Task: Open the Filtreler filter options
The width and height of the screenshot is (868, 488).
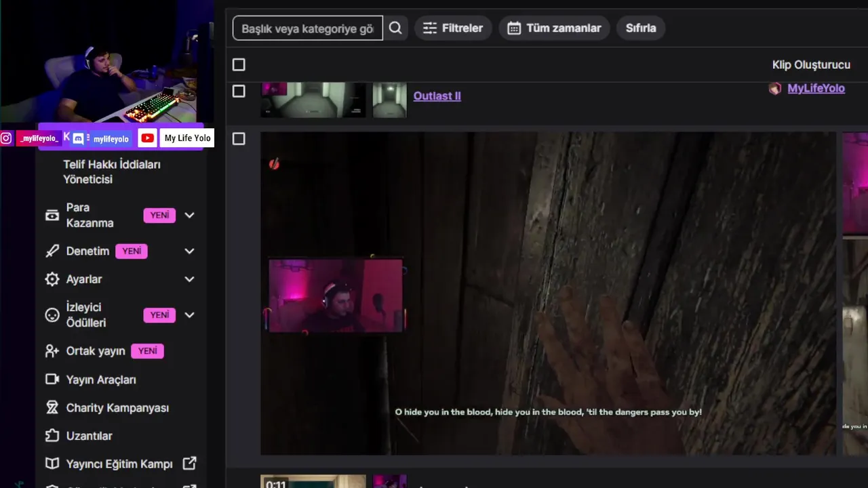Action: 453,28
